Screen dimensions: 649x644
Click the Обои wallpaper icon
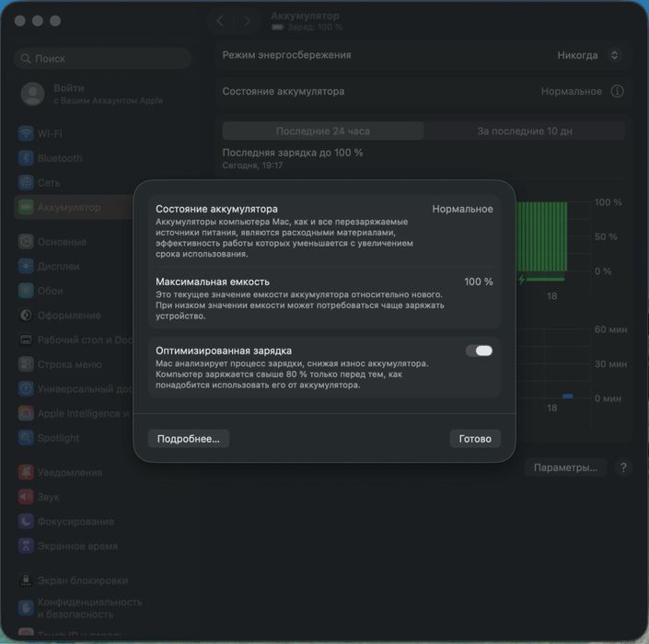pyautogui.click(x=26, y=291)
